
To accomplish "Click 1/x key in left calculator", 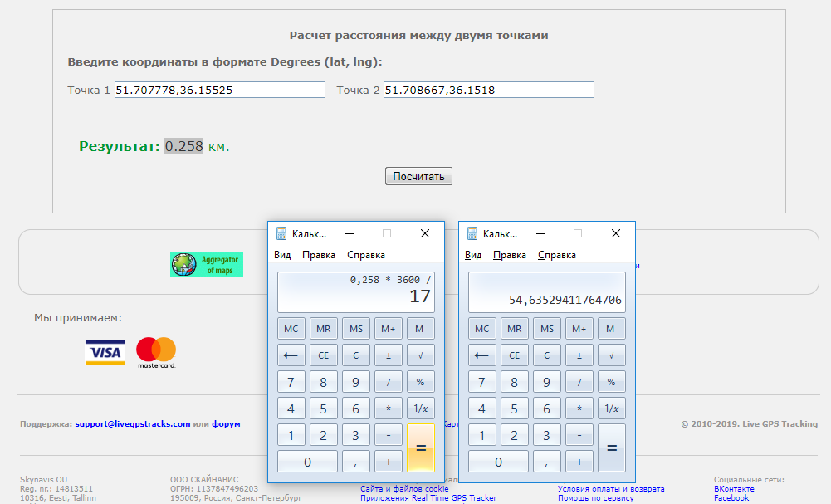I will [x=421, y=408].
